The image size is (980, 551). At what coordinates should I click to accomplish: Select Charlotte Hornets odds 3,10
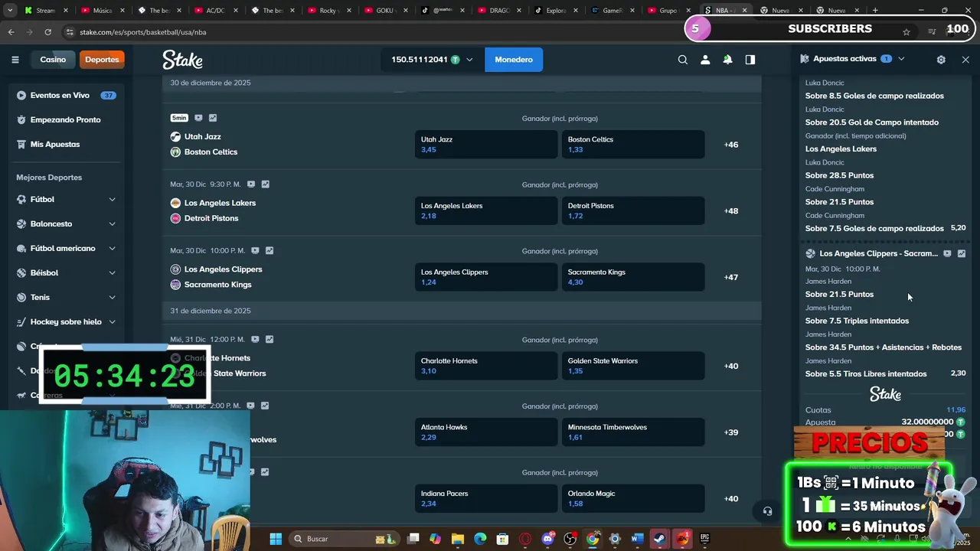point(486,366)
